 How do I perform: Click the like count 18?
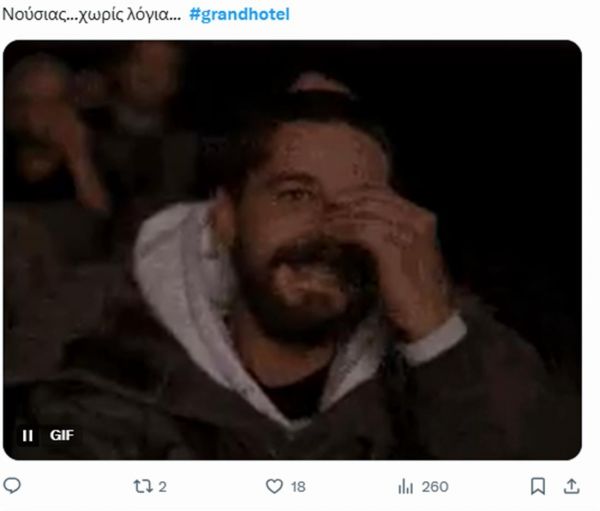pyautogui.click(x=298, y=487)
